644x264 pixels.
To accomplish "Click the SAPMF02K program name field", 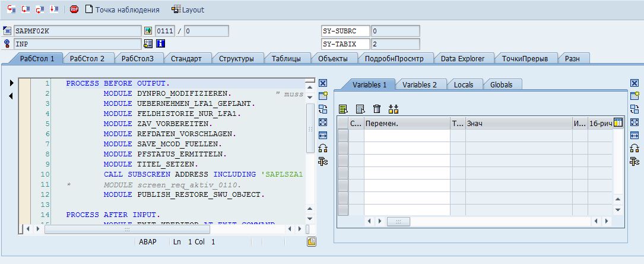I will (77, 31).
